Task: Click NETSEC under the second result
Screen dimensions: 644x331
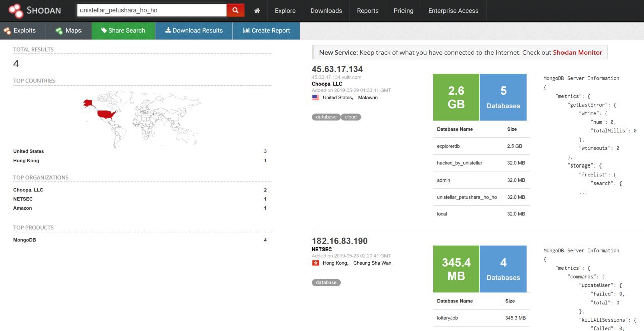Action: [322, 249]
